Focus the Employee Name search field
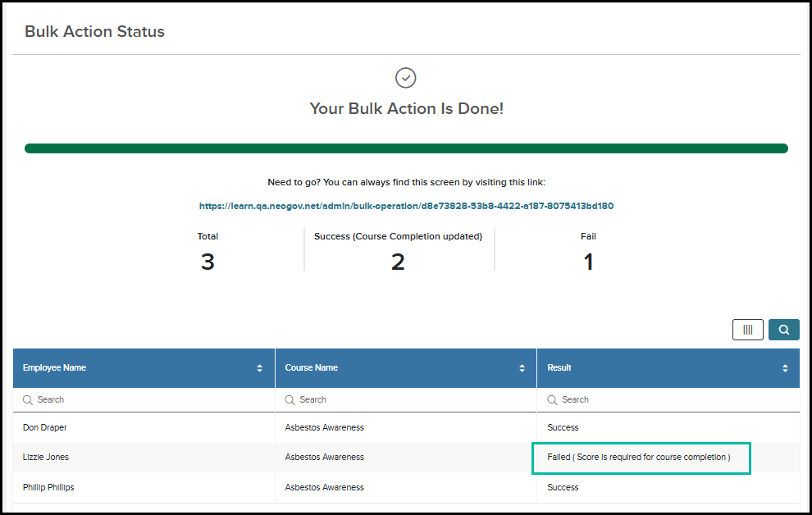Image resolution: width=812 pixels, height=515 pixels. point(144,400)
